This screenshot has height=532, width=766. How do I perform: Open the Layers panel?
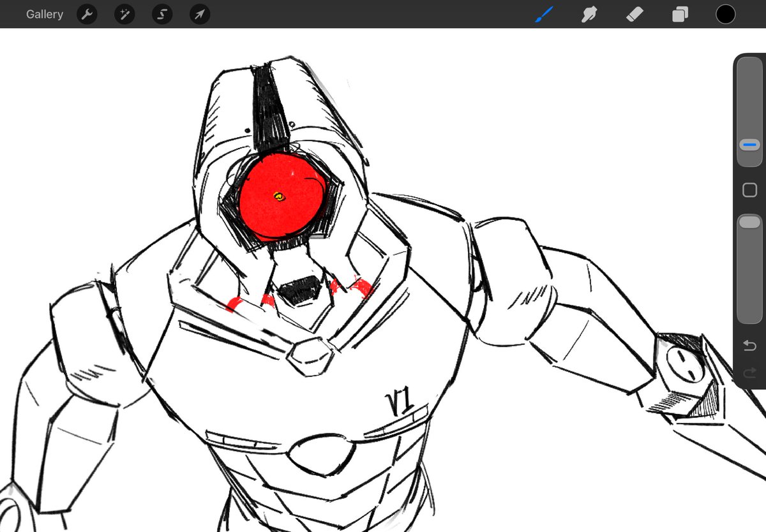[680, 14]
